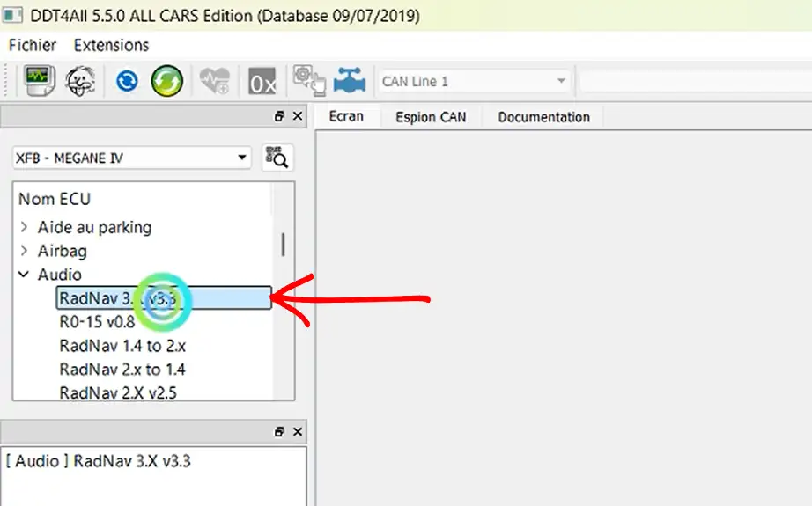The width and height of the screenshot is (812, 506).
Task: Click the 0x hexadecimal toolbar icon
Action: [x=262, y=82]
